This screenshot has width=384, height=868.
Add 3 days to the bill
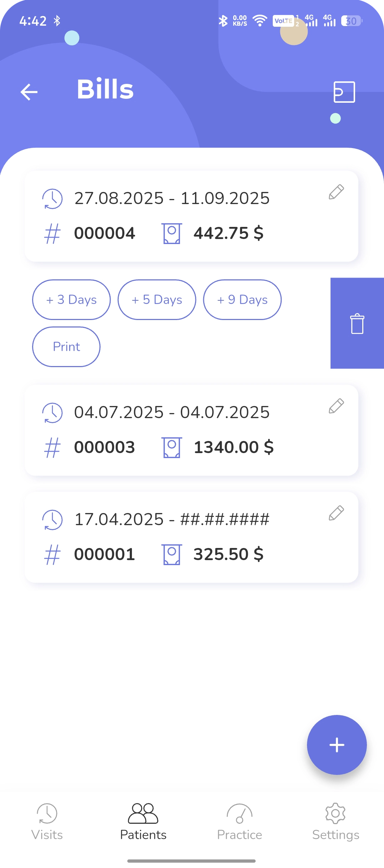71,300
